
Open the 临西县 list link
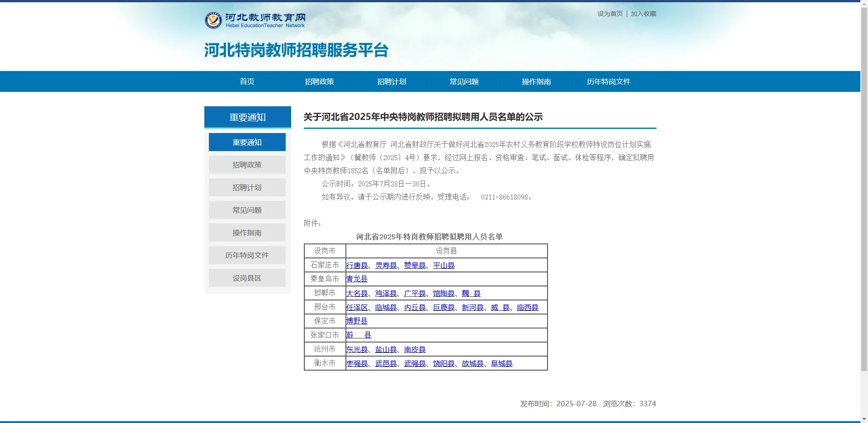pyautogui.click(x=528, y=308)
